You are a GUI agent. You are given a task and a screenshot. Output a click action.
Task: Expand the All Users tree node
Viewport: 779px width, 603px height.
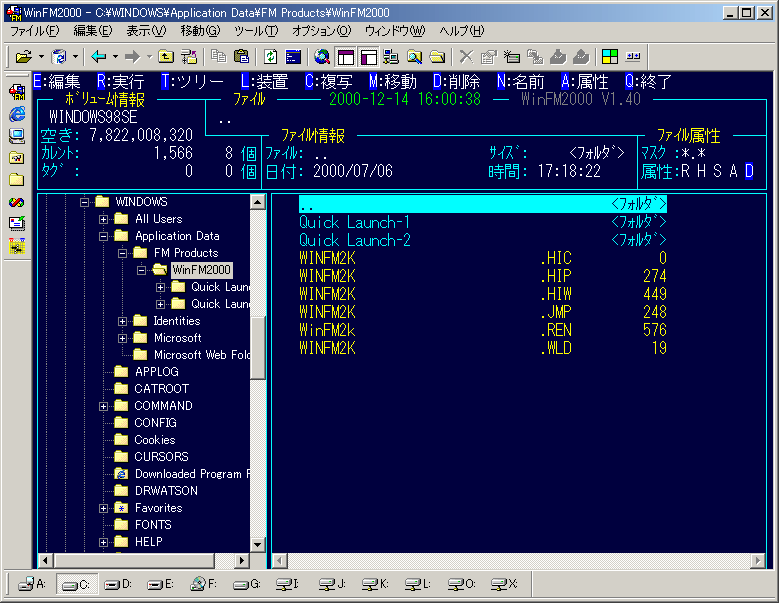click(x=103, y=219)
